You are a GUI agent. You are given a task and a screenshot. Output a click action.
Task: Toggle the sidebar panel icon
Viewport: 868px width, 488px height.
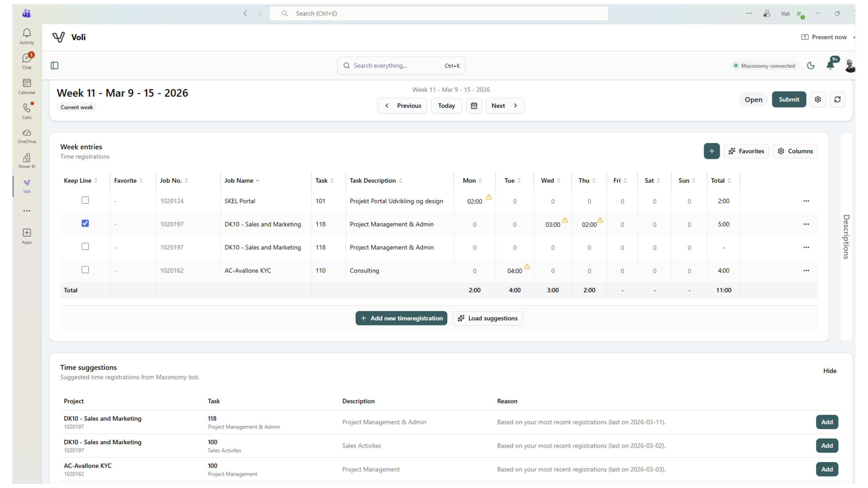coord(55,66)
